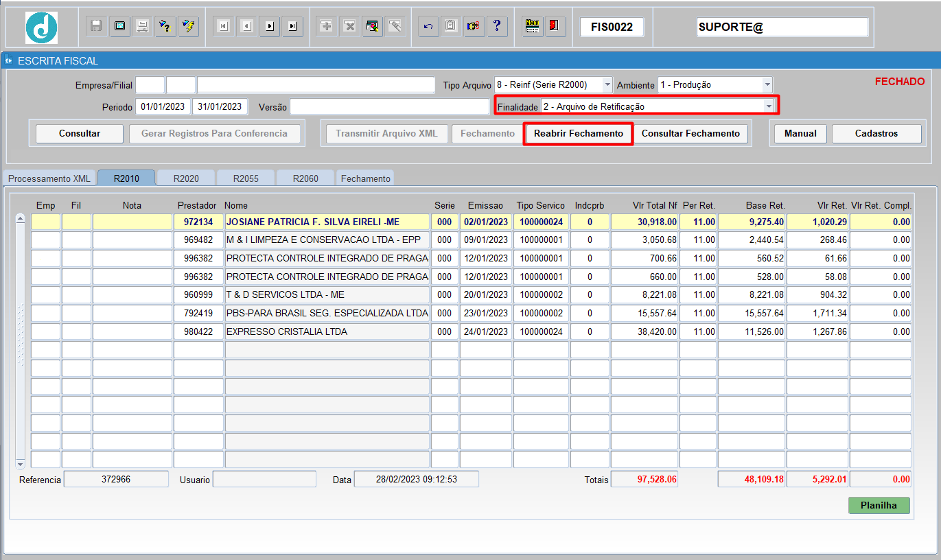The image size is (941, 560).
Task: Click the first Empresa/Filial input field
Action: pyautogui.click(x=150, y=85)
